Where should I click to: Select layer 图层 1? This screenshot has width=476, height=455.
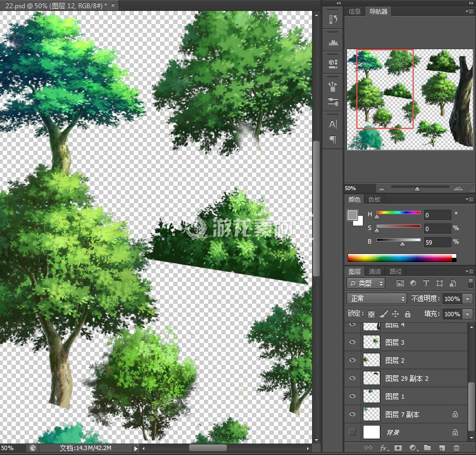pos(406,396)
